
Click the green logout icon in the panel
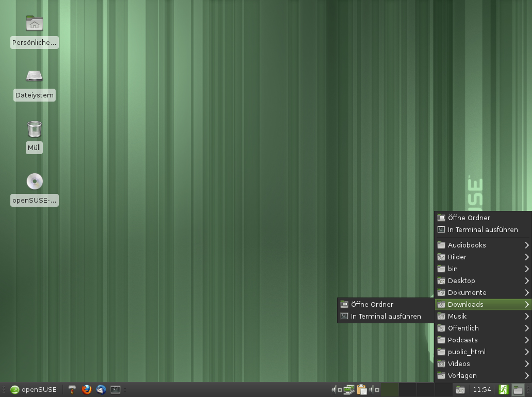[503, 389]
